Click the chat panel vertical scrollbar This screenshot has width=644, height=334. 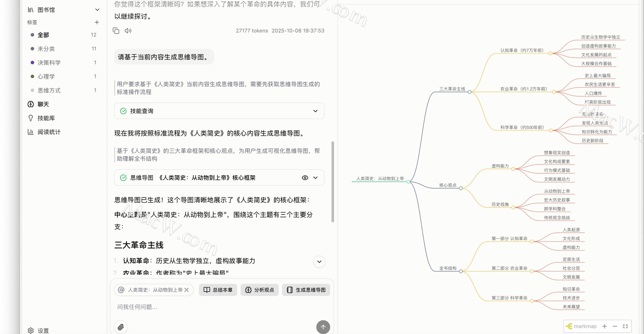[332, 181]
